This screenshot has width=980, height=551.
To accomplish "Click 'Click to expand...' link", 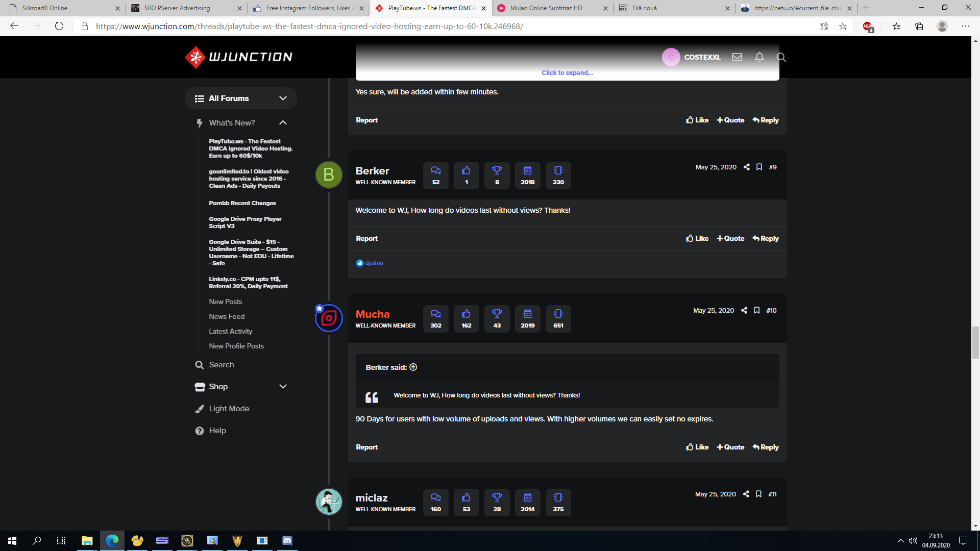I will pyautogui.click(x=567, y=73).
